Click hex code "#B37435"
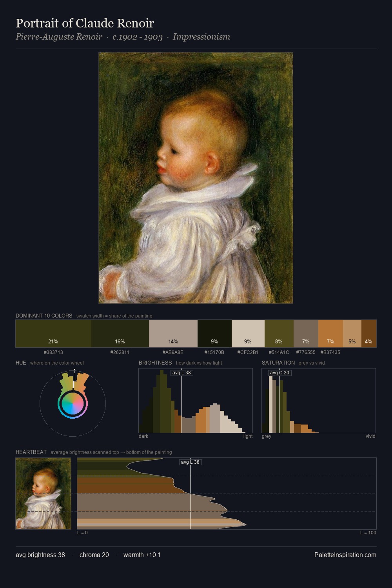Image resolution: width=392 pixels, height=588 pixels. click(330, 352)
